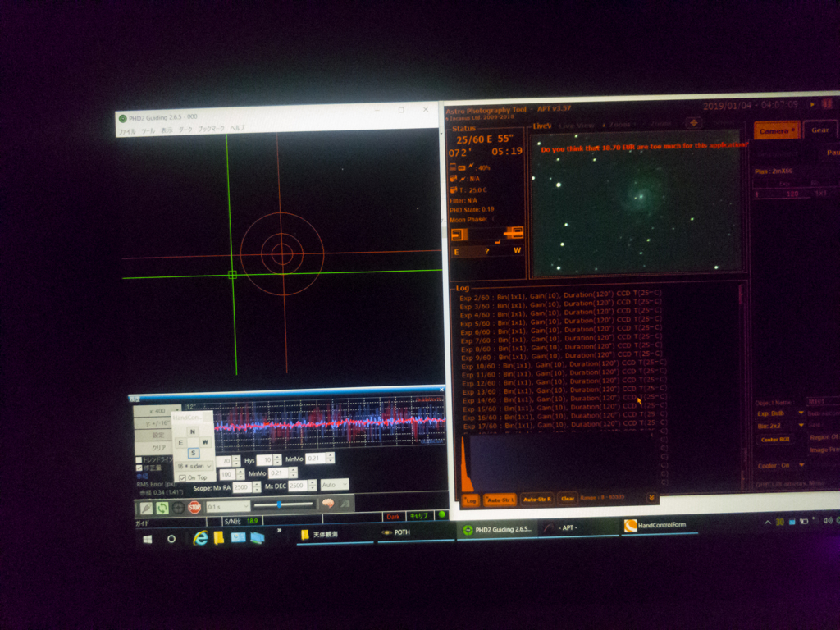Screen dimensions: 840x630
Task: Click the E direction button in HandControl
Action: pos(181,442)
